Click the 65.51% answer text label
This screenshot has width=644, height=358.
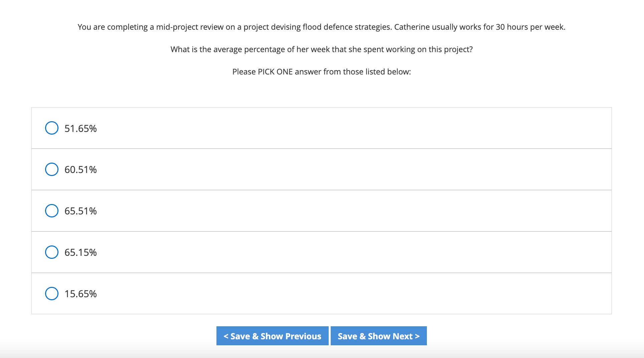pyautogui.click(x=80, y=211)
